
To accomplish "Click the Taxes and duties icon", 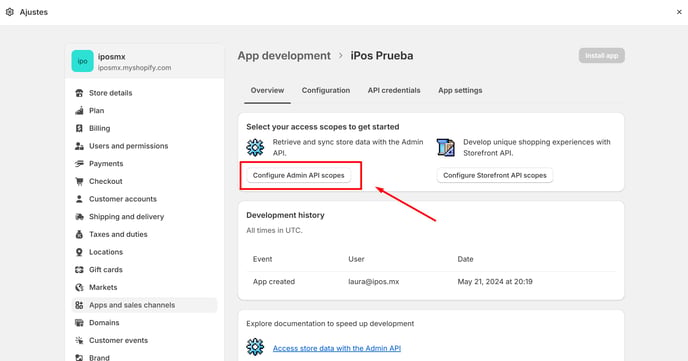I will (79, 234).
